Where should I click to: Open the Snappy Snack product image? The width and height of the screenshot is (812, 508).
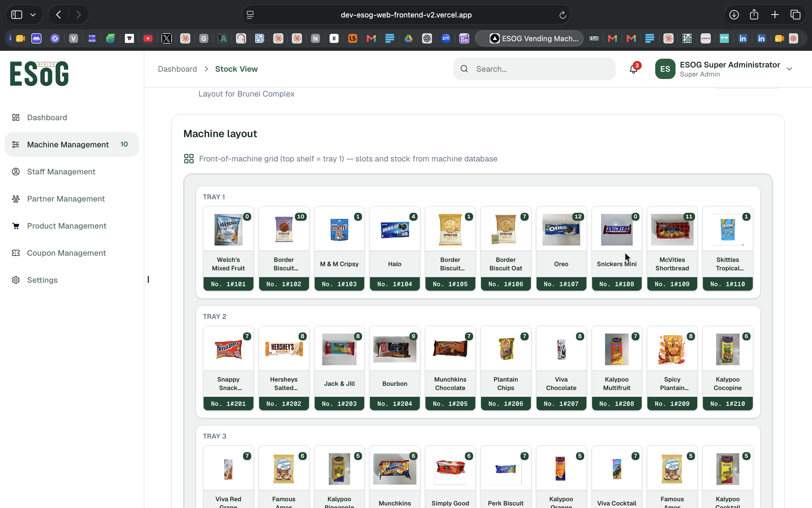click(x=228, y=349)
